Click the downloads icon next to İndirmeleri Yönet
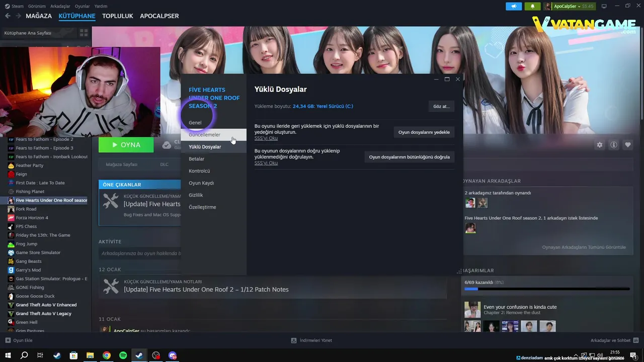The image size is (644, 362). [294, 340]
